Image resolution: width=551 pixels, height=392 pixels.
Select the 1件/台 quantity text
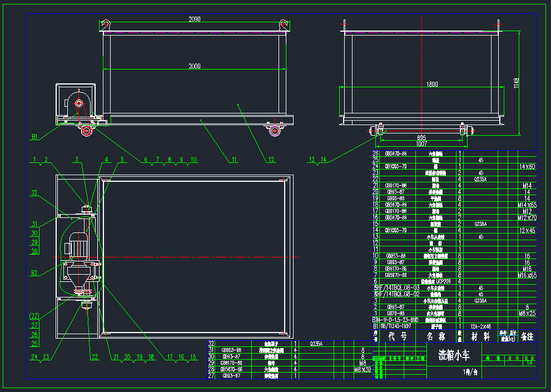(x=470, y=372)
